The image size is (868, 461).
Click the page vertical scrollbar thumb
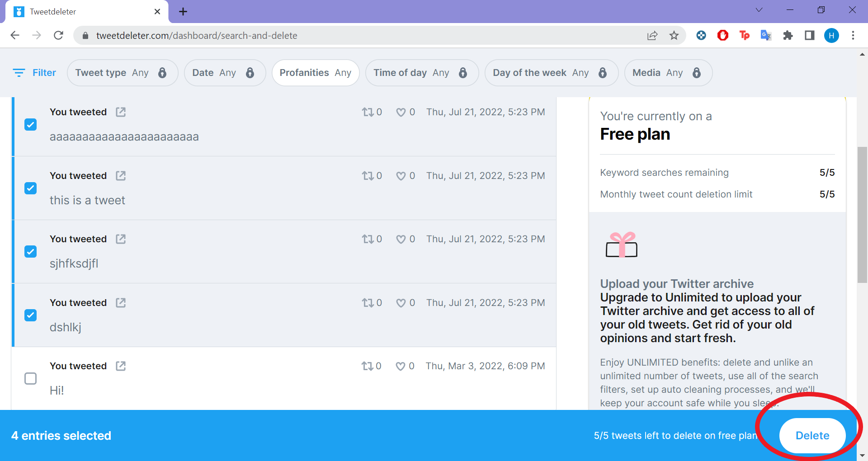862,215
